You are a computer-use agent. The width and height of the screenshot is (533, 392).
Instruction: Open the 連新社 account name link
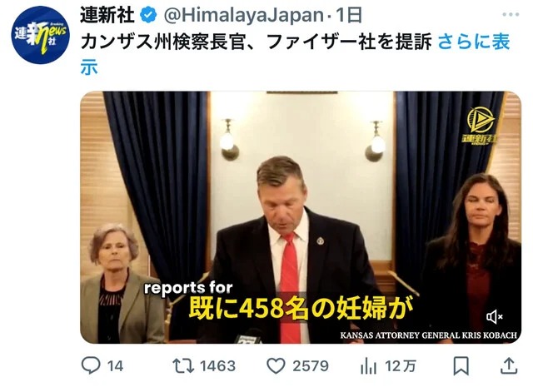[107, 15]
